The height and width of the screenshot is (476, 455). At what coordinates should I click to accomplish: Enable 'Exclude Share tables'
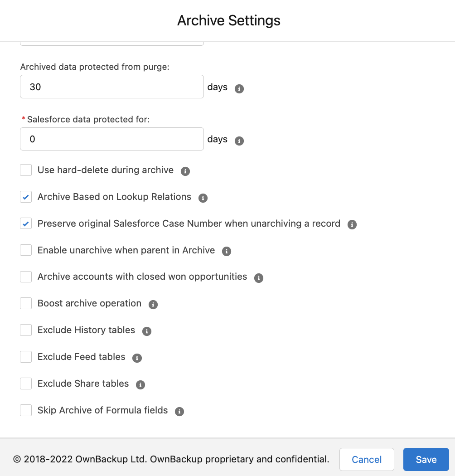(26, 383)
